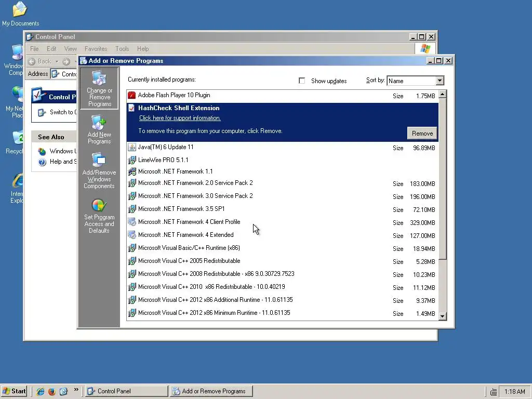This screenshot has width=532, height=399.
Task: Enable the Show updates checkbox
Action: (302, 81)
